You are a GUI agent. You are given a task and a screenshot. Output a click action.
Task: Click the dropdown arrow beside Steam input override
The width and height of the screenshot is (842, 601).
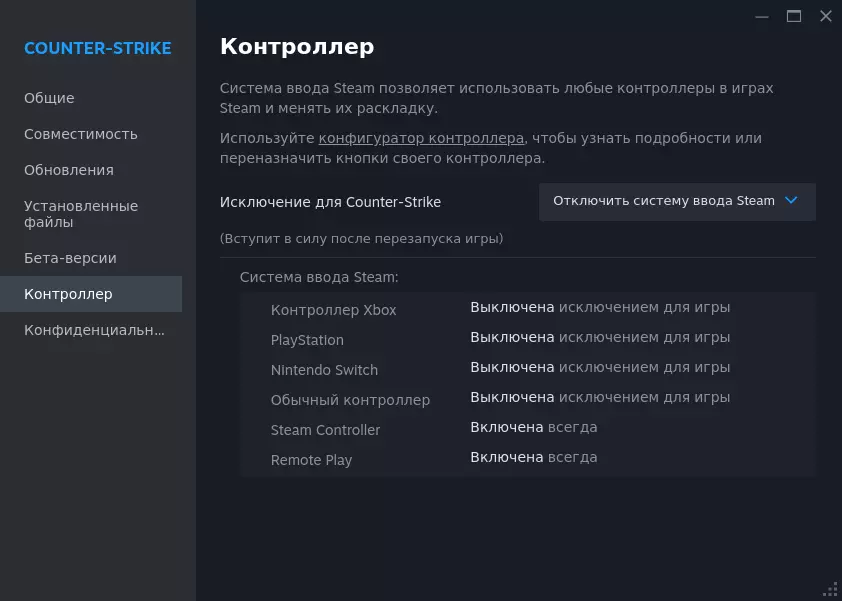[x=791, y=201]
